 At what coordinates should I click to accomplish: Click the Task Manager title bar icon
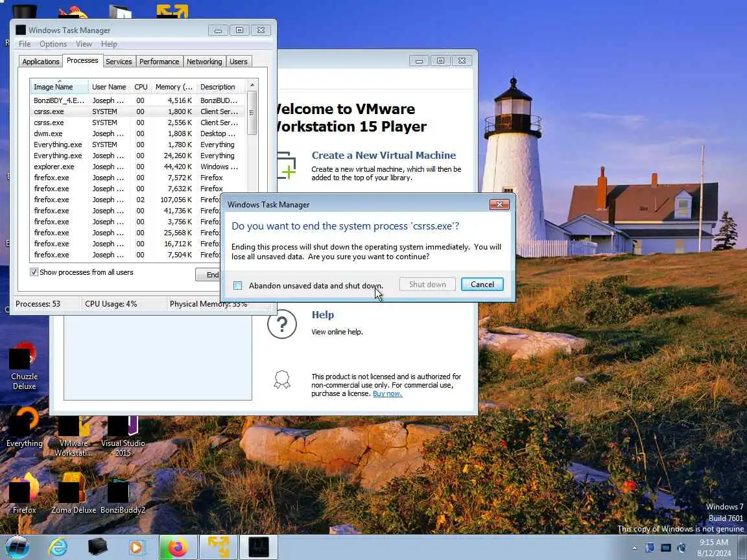click(x=21, y=30)
